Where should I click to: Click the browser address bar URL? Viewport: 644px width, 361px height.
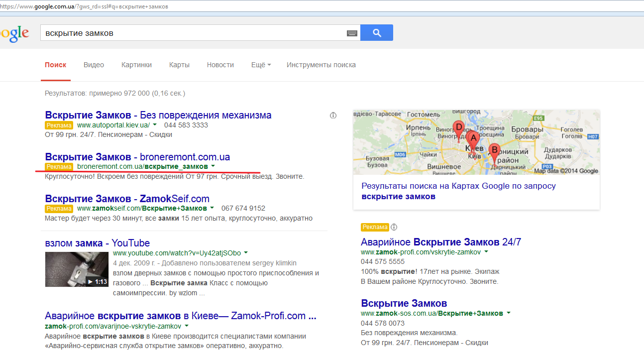tap(84, 6)
